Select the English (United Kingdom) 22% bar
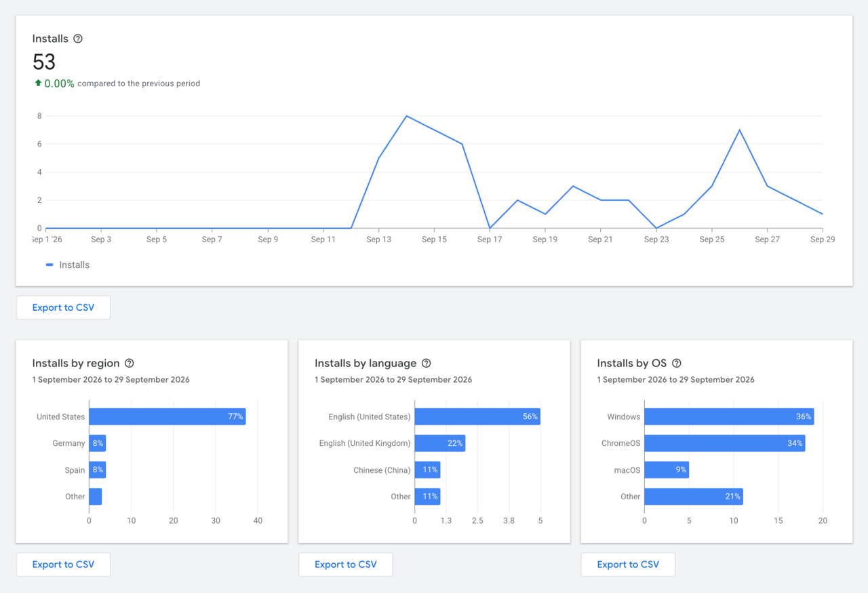 point(440,443)
